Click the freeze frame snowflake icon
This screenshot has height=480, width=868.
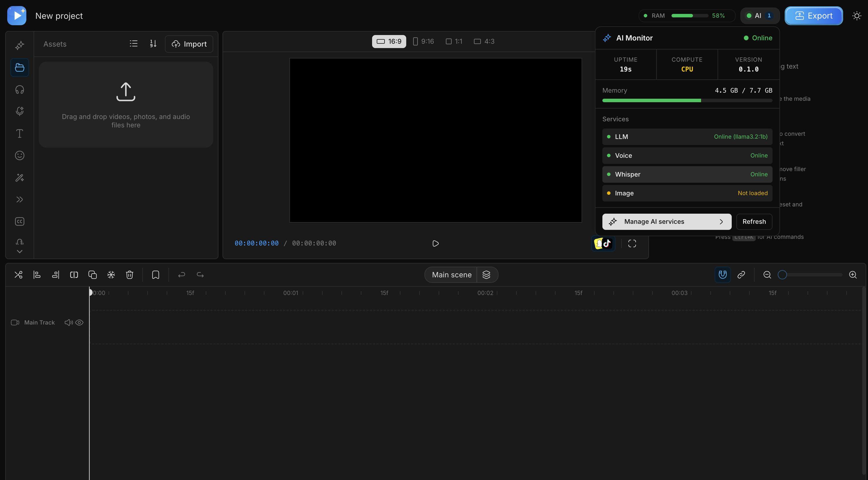(x=111, y=275)
